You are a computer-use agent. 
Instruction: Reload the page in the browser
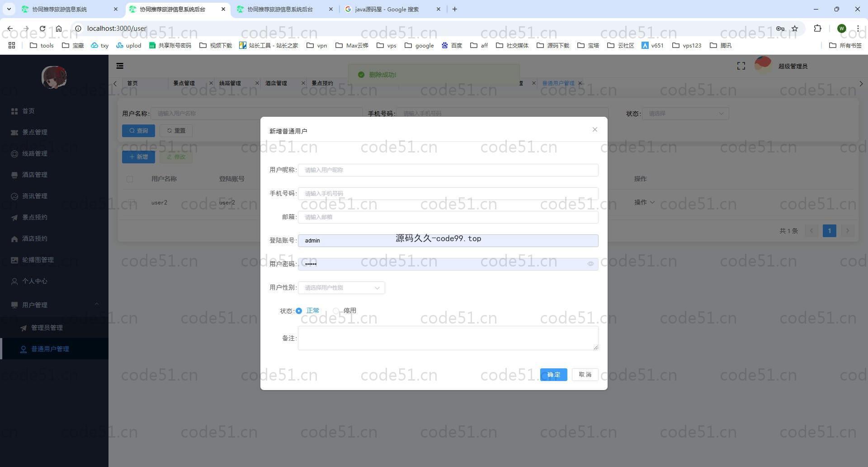pos(42,29)
